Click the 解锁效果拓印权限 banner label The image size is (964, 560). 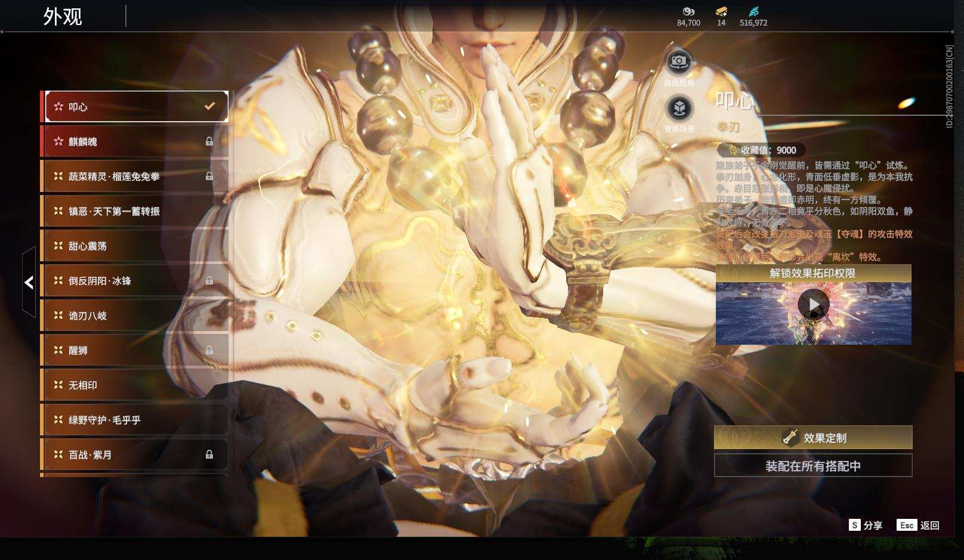coord(812,273)
